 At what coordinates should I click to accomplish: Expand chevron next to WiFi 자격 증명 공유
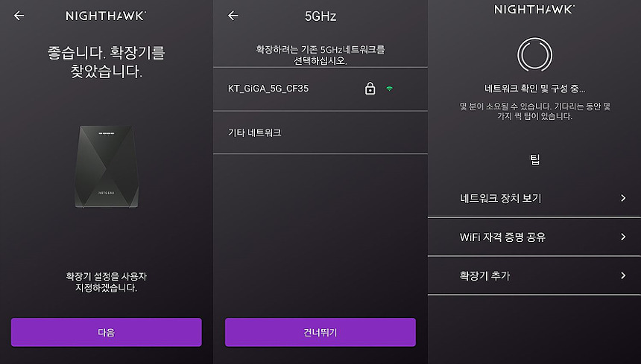(623, 237)
